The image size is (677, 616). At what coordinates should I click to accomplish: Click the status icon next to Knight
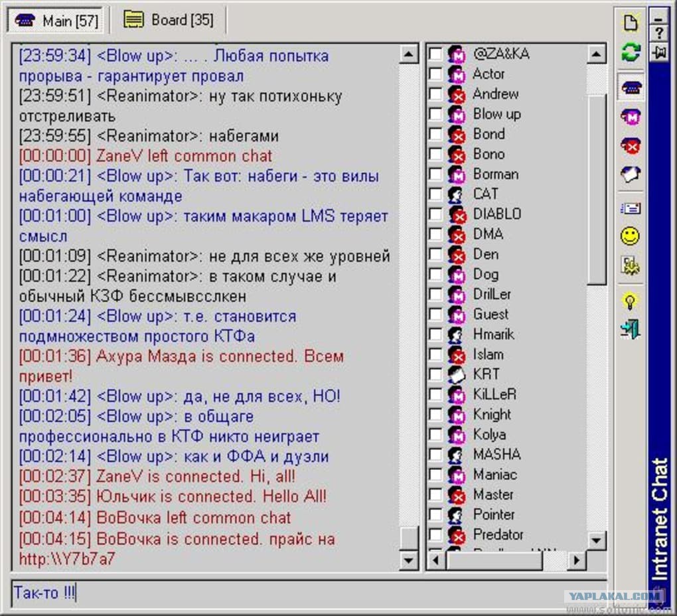(456, 414)
